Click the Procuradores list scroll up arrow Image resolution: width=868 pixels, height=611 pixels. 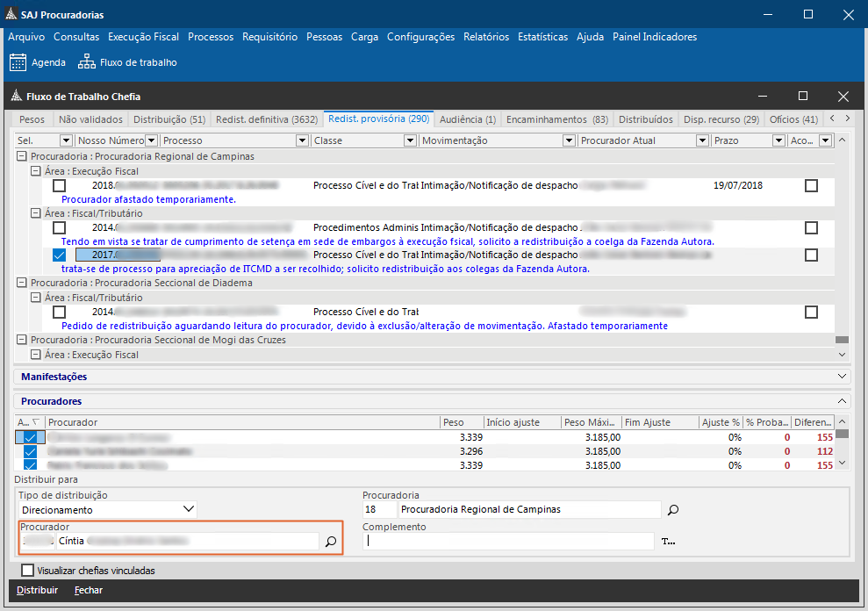pos(842,422)
